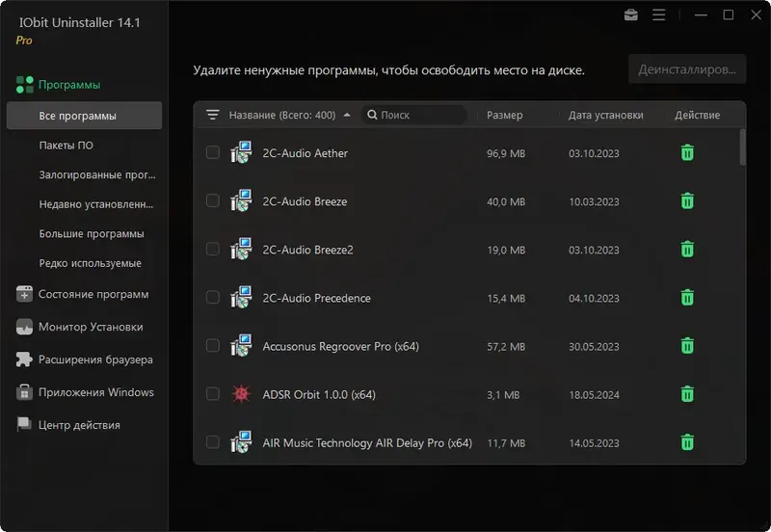Open the hamburger menu in title bar
Screen dimensions: 771x532
coord(659,15)
